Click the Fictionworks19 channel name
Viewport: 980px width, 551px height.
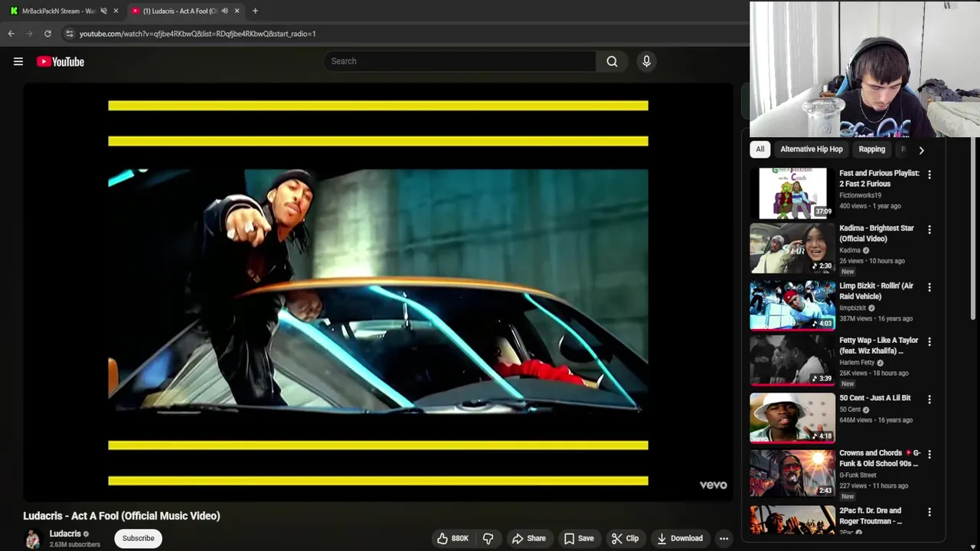pos(860,195)
